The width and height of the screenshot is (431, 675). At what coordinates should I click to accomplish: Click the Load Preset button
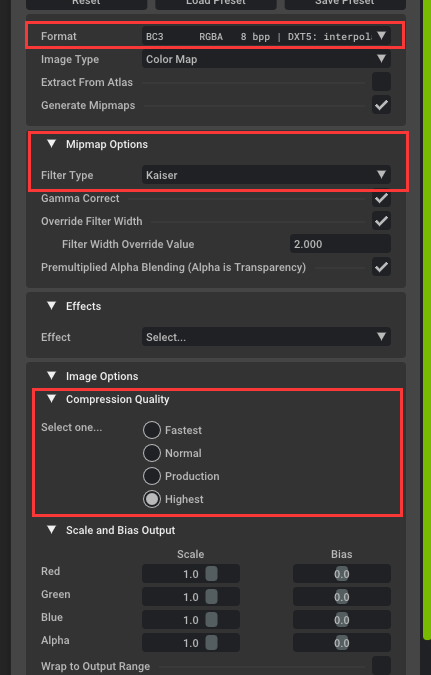point(216,3)
